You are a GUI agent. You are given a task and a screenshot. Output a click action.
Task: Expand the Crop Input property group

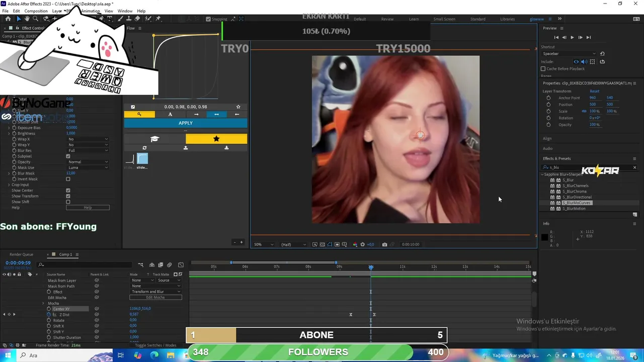tap(9, 185)
